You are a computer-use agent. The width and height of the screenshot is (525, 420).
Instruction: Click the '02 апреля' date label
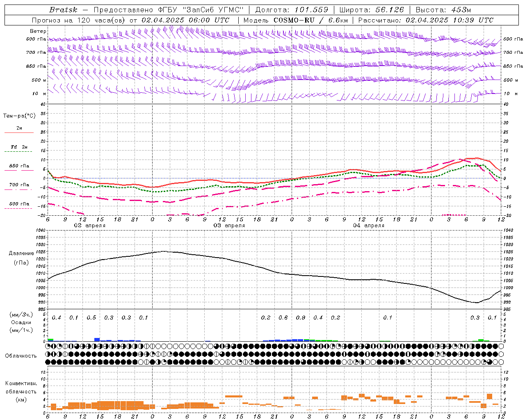coord(89,226)
